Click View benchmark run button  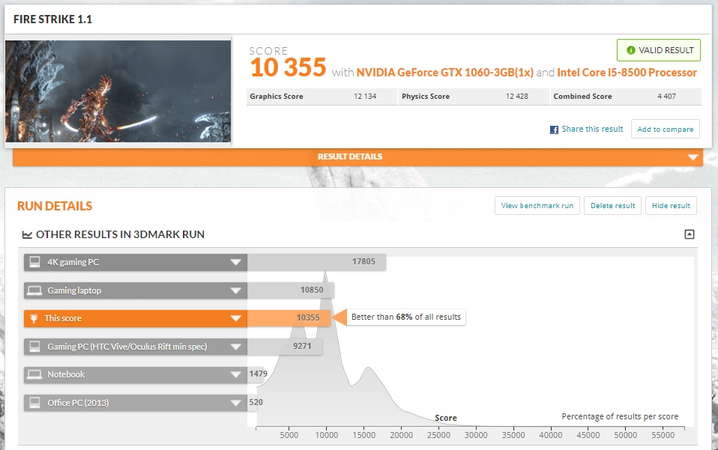[537, 206]
